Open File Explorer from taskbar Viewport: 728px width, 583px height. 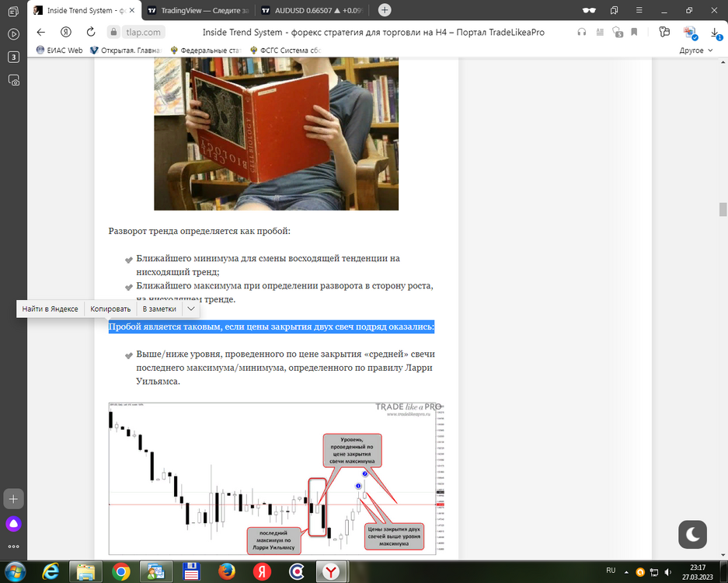85,571
